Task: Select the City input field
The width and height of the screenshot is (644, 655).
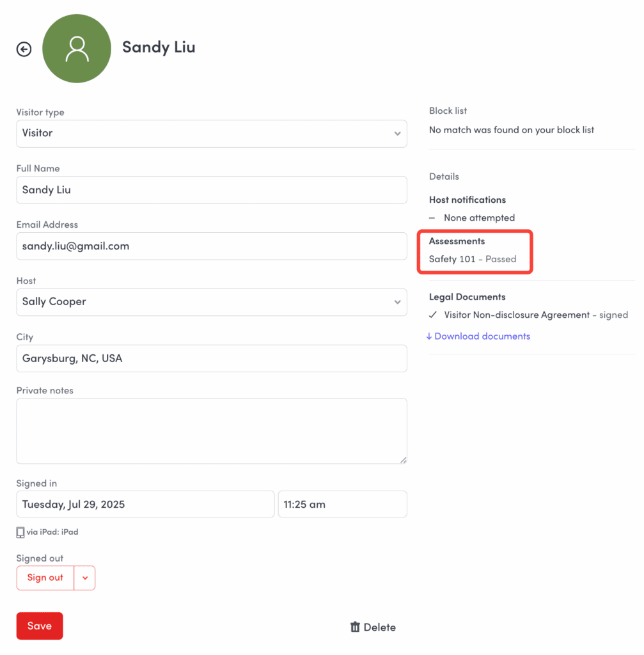Action: [x=211, y=358]
